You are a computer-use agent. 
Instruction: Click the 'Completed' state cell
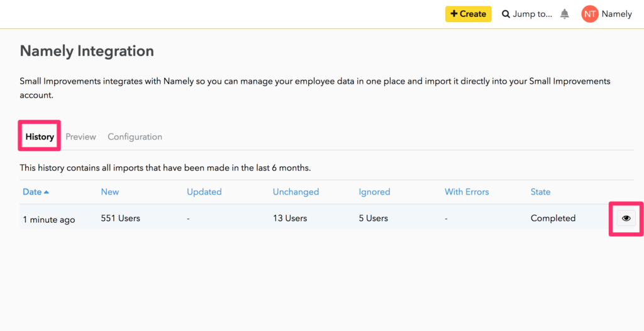[553, 218]
